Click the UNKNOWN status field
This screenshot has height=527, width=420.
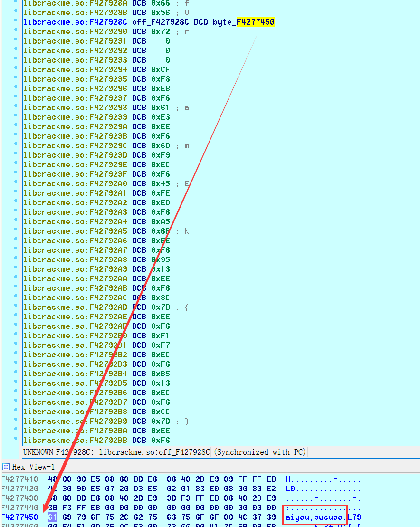38,452
